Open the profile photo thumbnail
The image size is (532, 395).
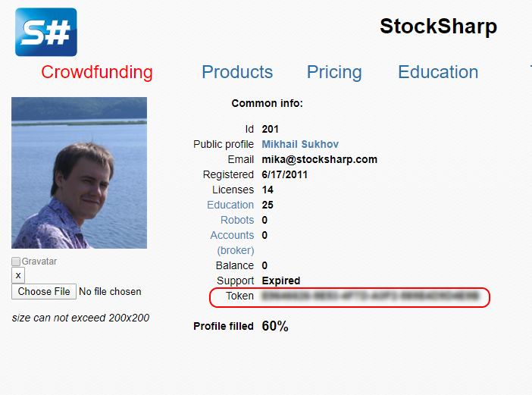click(79, 173)
